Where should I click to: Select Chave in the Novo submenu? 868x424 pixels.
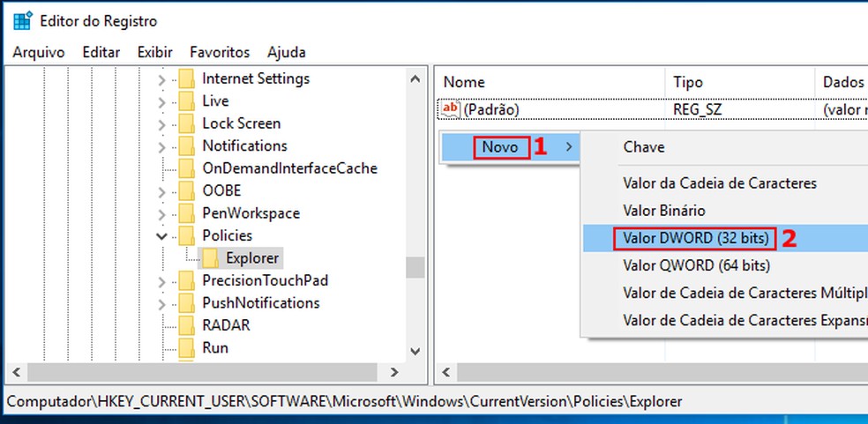(644, 147)
